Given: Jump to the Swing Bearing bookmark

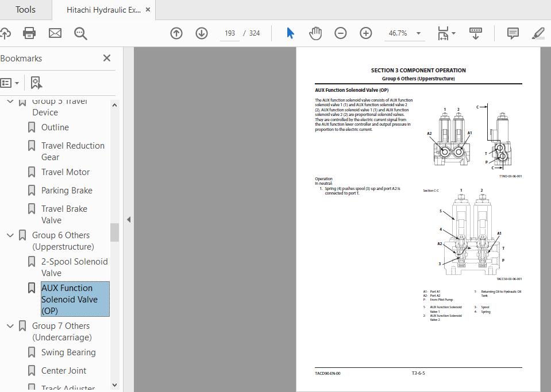Looking at the screenshot, I should (68, 352).
